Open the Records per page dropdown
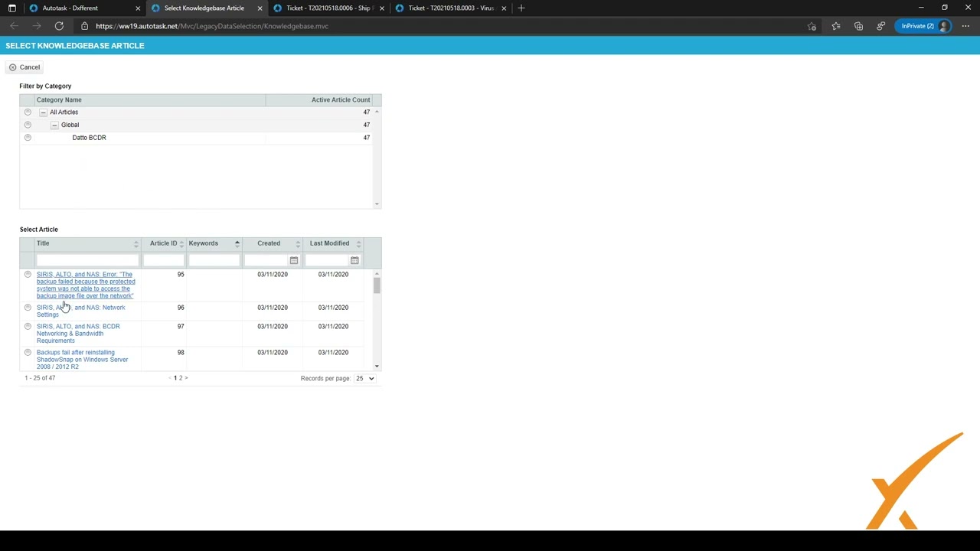The width and height of the screenshot is (980, 551). click(x=364, y=378)
